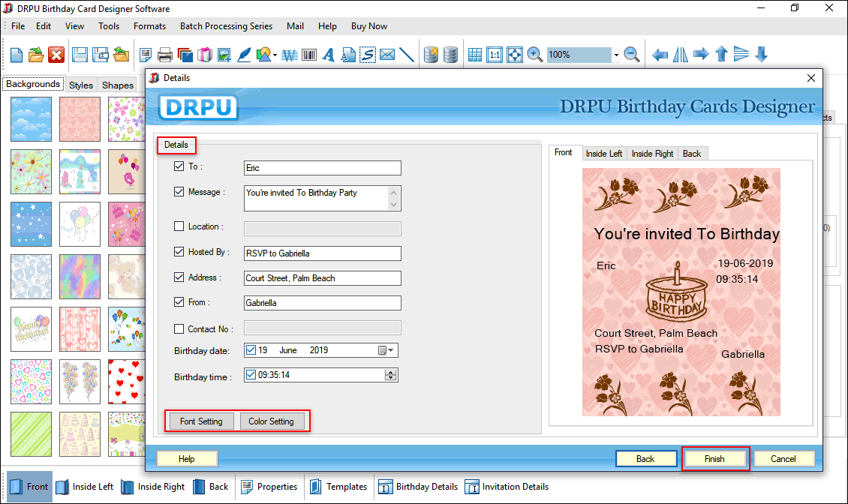
Task: Click the Zoom in magnifier icon
Action: [535, 55]
